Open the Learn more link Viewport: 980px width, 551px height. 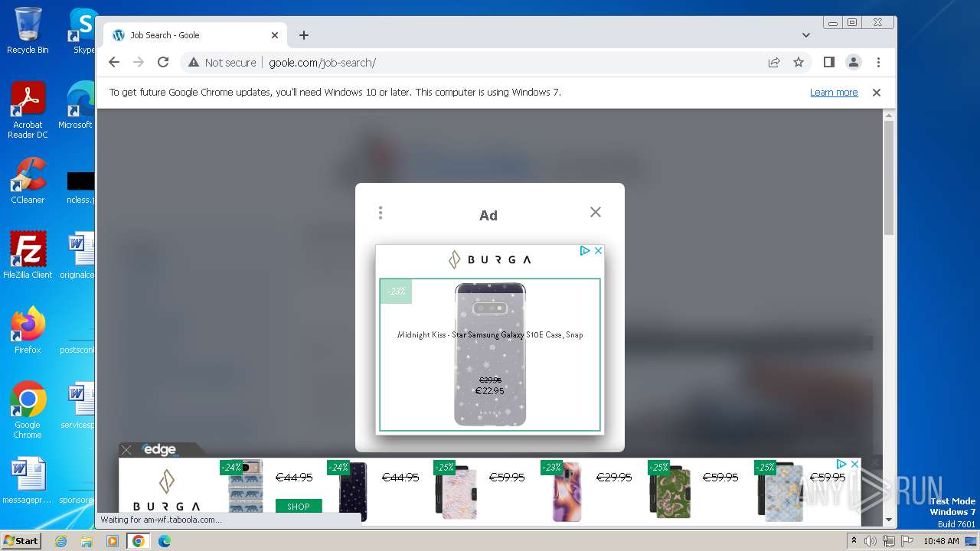point(834,93)
